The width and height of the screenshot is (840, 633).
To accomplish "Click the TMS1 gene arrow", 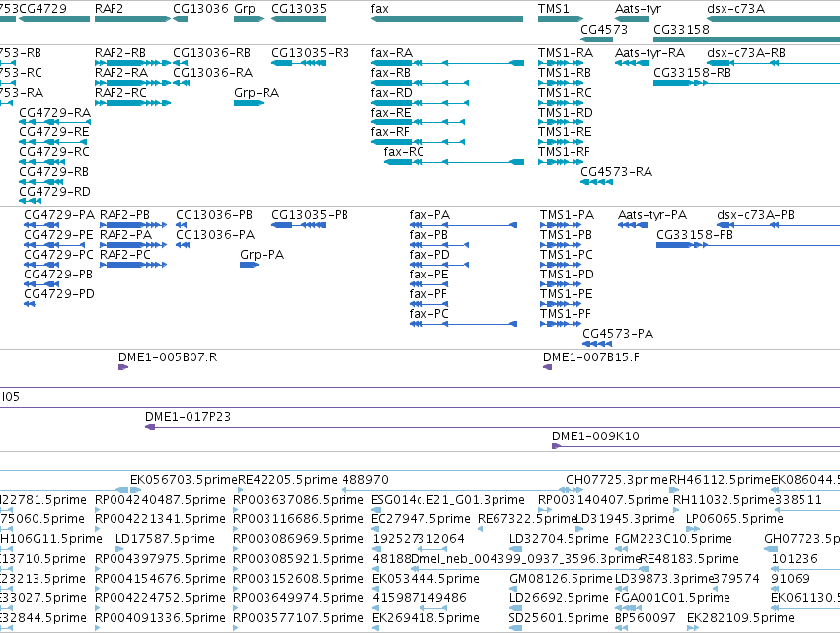I will tap(561, 19).
